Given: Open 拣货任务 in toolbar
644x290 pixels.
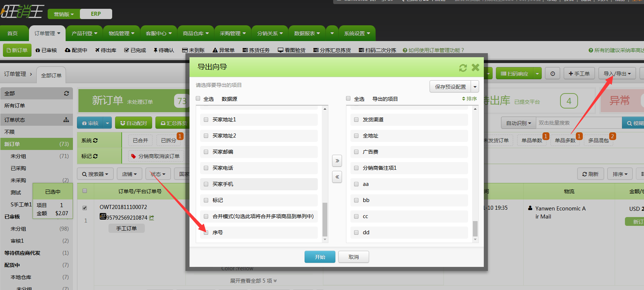Looking at the screenshot, I should (256, 50).
